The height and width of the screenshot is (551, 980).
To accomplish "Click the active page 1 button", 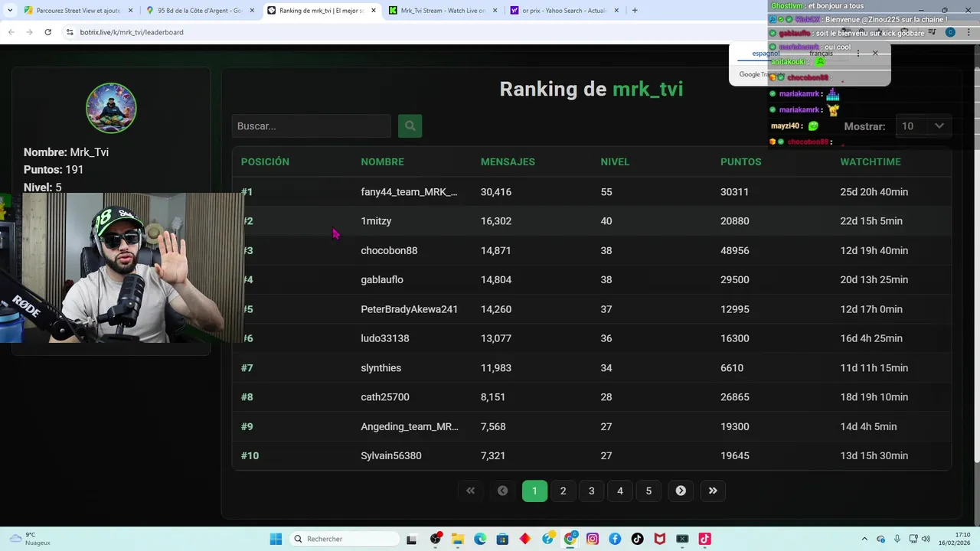I will tap(534, 491).
